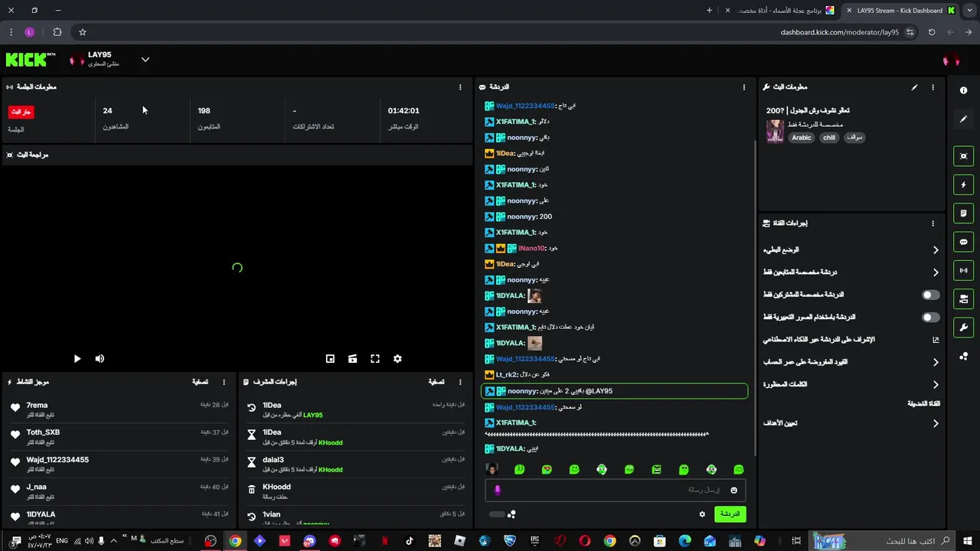Image resolution: width=980 pixels, height=551 pixels.
Task: Toggle the chat bubble widget icon in sidebar
Action: (x=963, y=242)
